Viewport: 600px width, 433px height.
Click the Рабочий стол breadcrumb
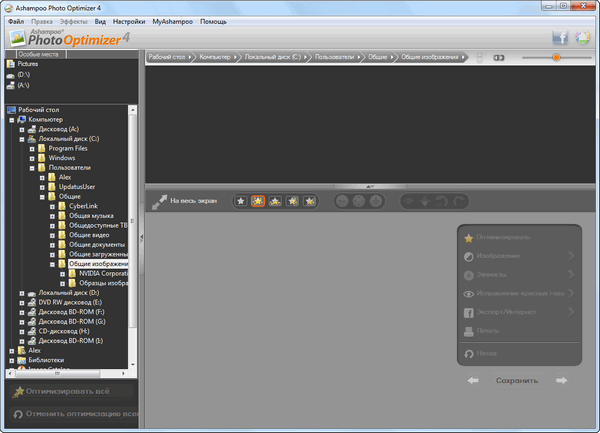[167, 57]
